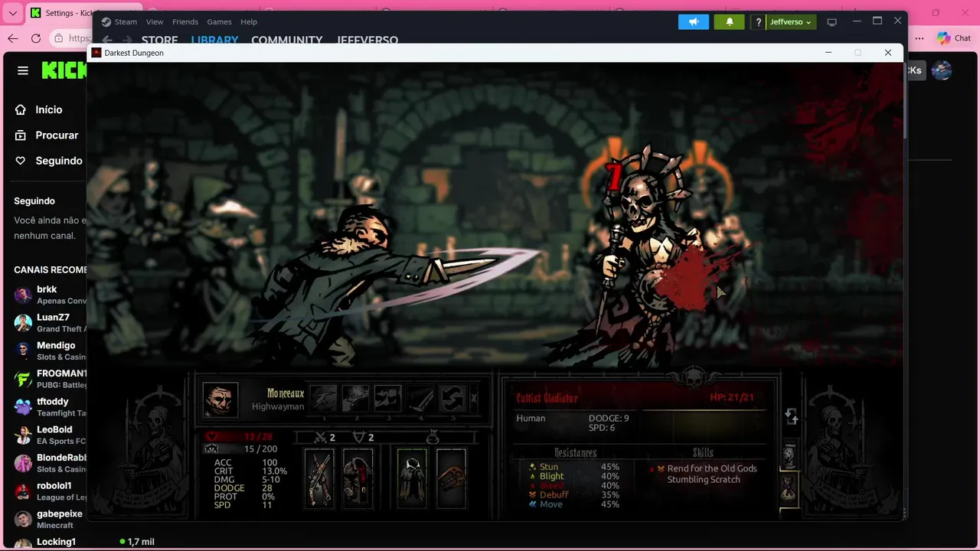Viewport: 980px width, 551px height.
Task: Open tftoddy recommended channel
Action: point(50,406)
